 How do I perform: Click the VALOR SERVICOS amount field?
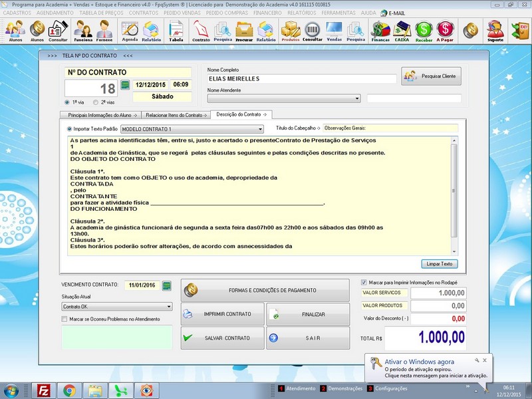tap(438, 293)
